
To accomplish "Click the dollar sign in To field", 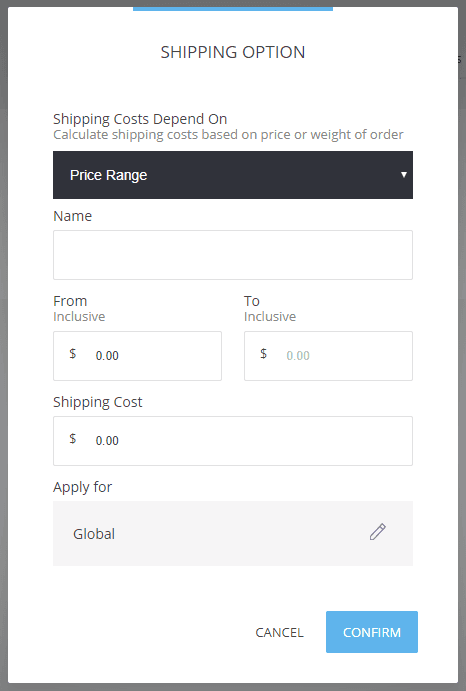I will [263, 353].
